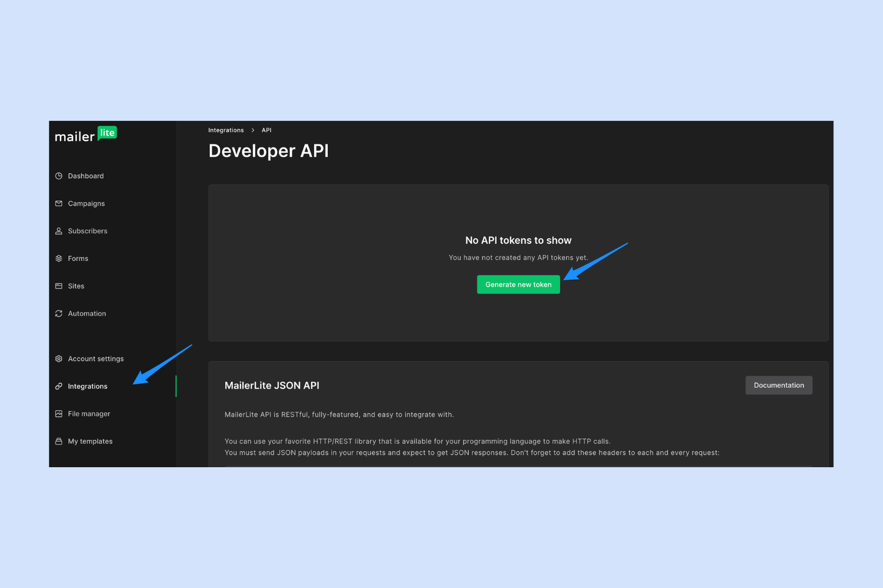Click the Generate new token button
This screenshot has width=883, height=588.
(518, 285)
